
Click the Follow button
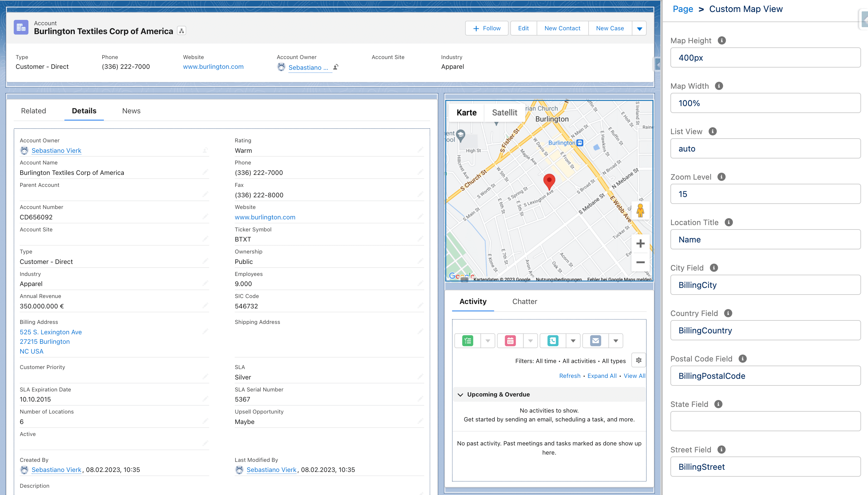click(x=487, y=28)
